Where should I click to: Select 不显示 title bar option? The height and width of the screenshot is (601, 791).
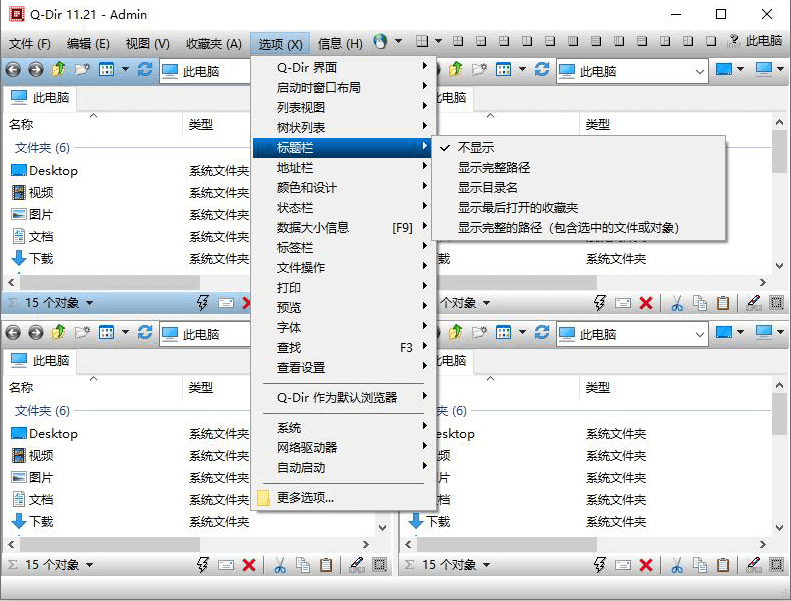tap(476, 148)
